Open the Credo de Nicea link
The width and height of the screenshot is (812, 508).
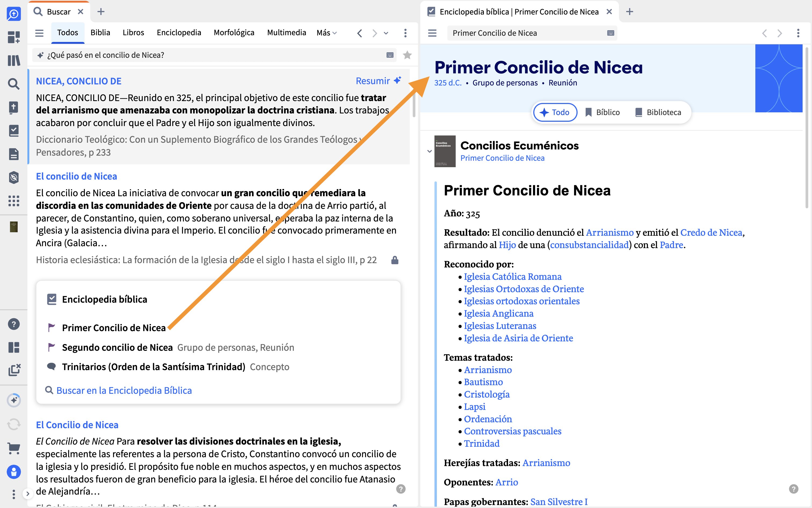pos(711,232)
